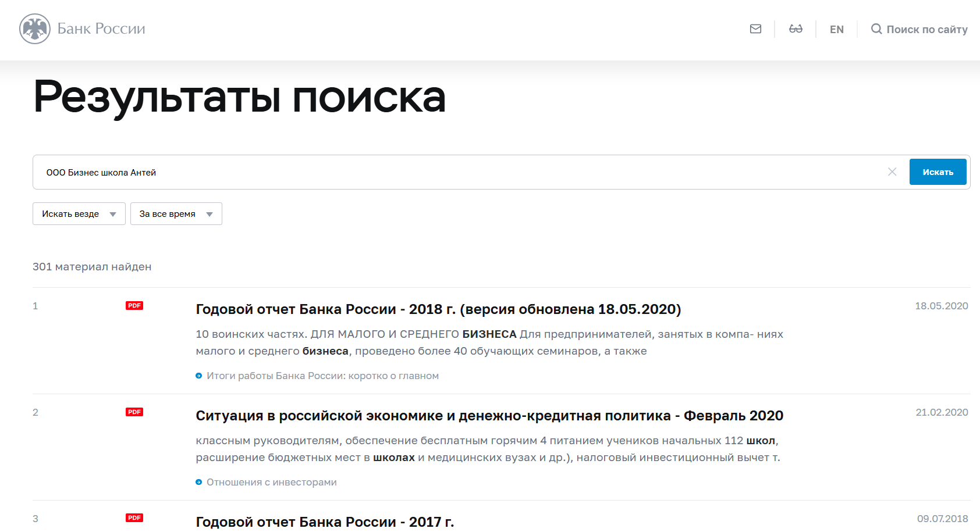This screenshot has height=532, width=980.
Task: Open the site search 'Поиск по сайту'
Action: pos(919,29)
